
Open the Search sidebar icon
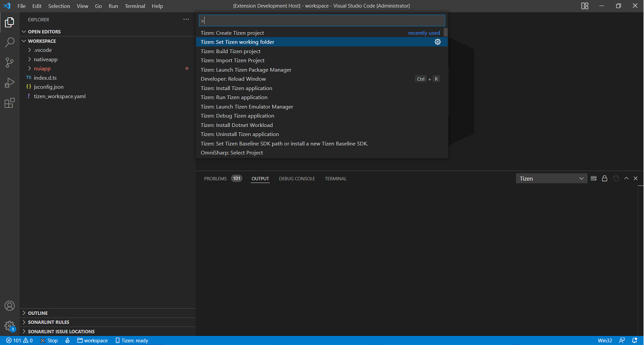coord(10,42)
